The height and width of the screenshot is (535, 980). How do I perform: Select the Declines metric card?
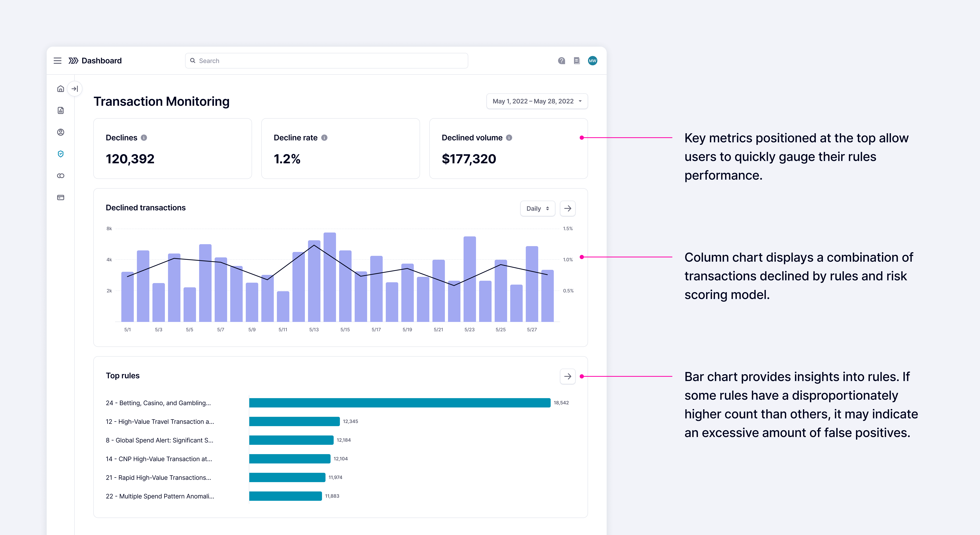[173, 149]
